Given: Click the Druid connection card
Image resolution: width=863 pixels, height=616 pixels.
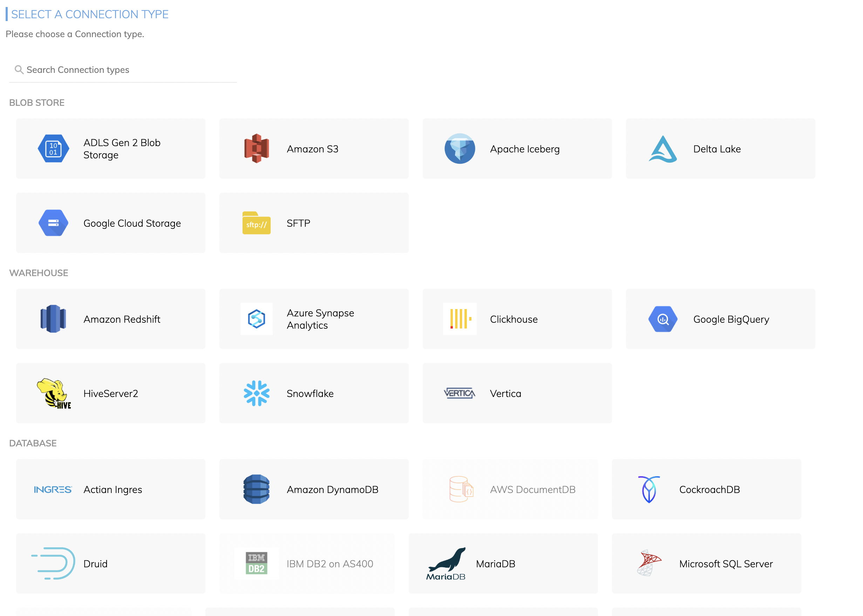Looking at the screenshot, I should coord(110,564).
